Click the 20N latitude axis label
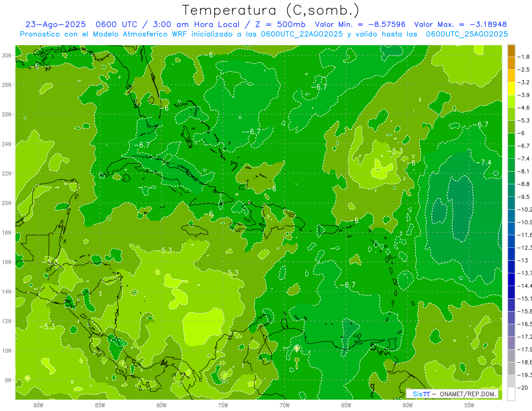The width and height of the screenshot is (532, 411). click(x=7, y=203)
